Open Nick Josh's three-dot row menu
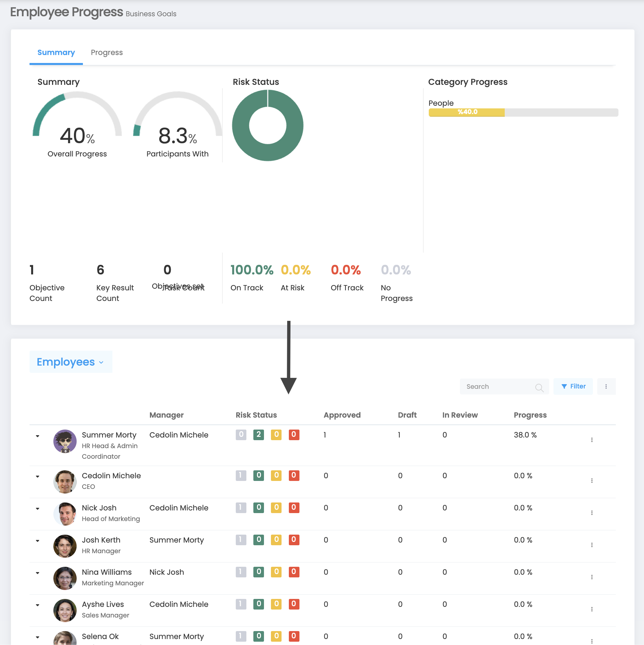The image size is (644, 645). point(592,512)
